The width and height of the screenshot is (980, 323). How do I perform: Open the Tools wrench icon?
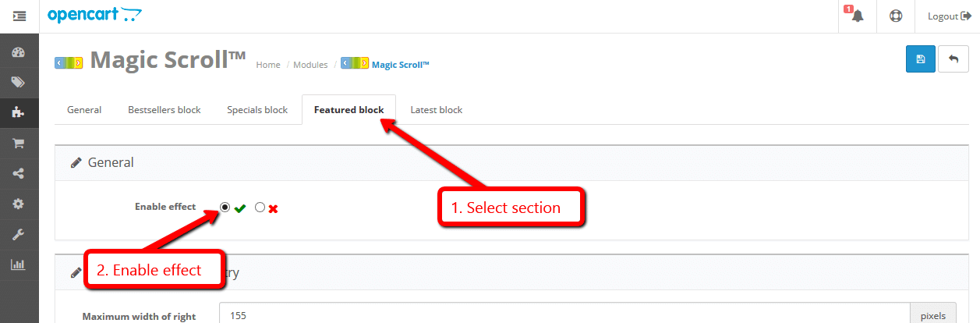[x=19, y=234]
